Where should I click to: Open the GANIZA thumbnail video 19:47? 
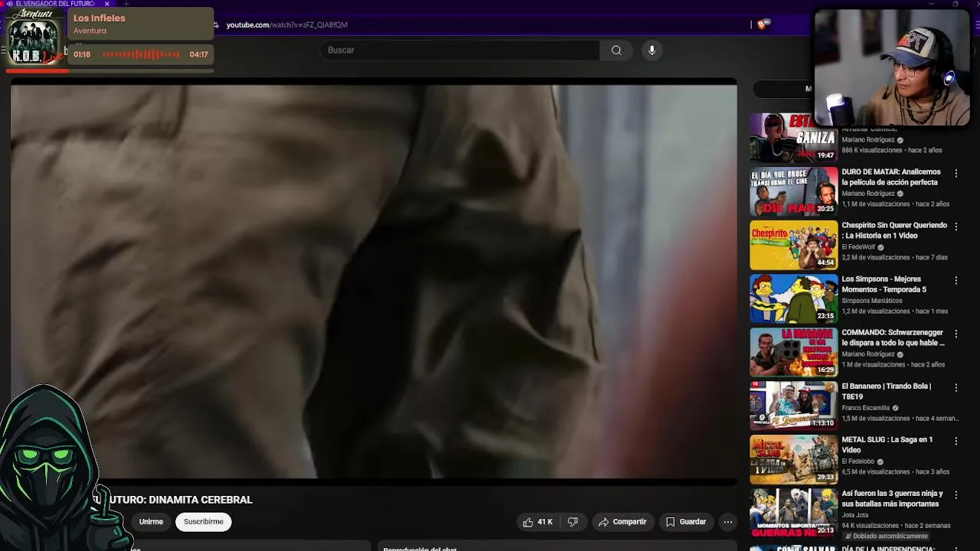tap(793, 138)
